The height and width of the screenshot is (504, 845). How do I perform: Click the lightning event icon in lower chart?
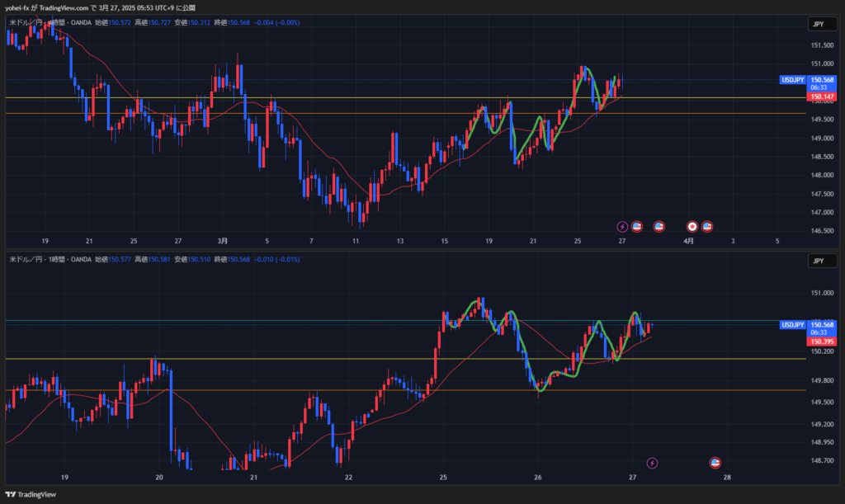click(652, 463)
